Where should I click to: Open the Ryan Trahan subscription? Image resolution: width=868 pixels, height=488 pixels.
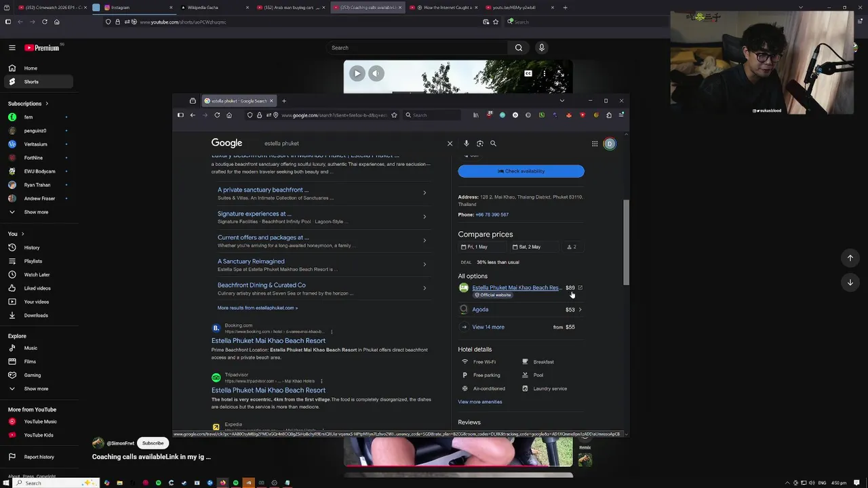point(37,185)
